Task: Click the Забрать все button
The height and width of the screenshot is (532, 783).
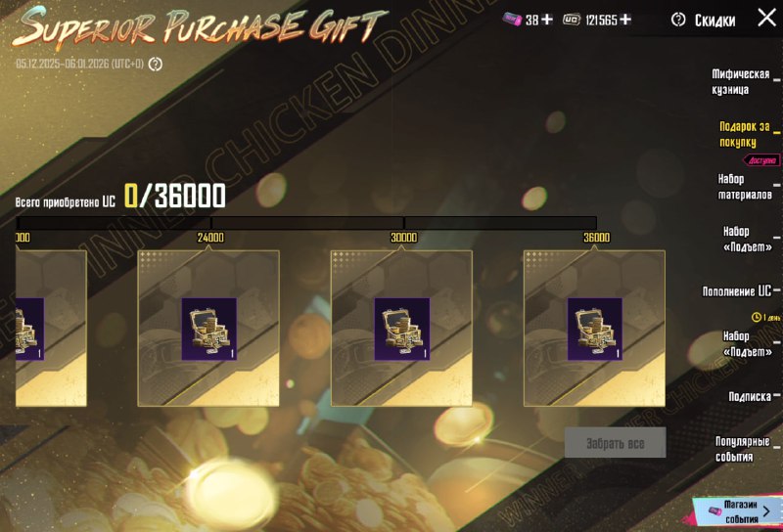Action: pos(616,443)
